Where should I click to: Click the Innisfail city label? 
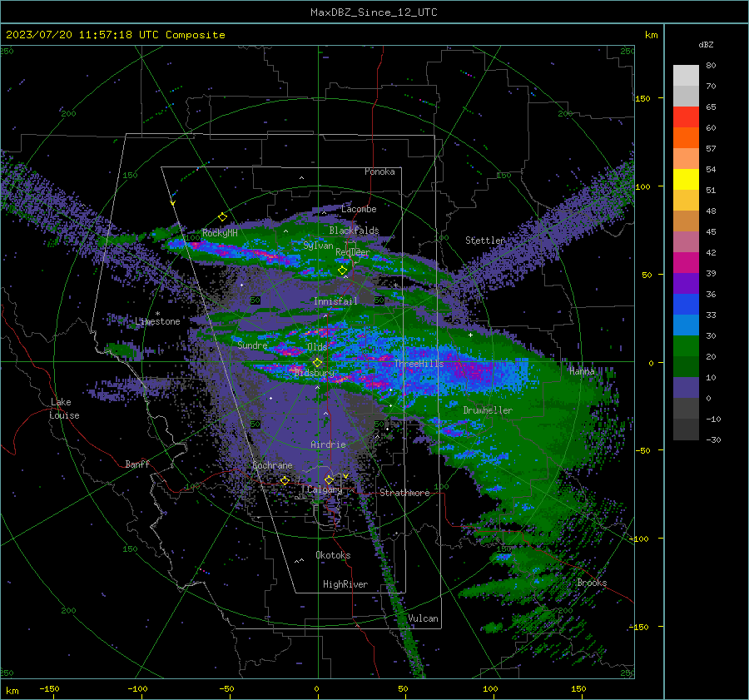click(335, 301)
